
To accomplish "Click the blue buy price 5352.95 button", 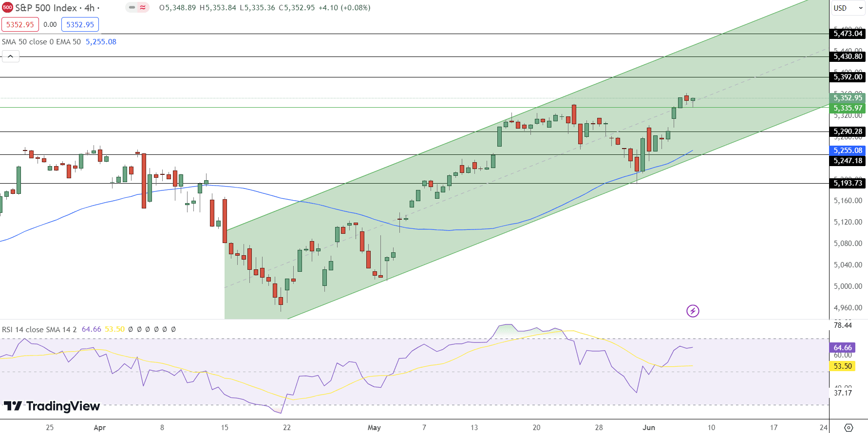I will (x=80, y=24).
